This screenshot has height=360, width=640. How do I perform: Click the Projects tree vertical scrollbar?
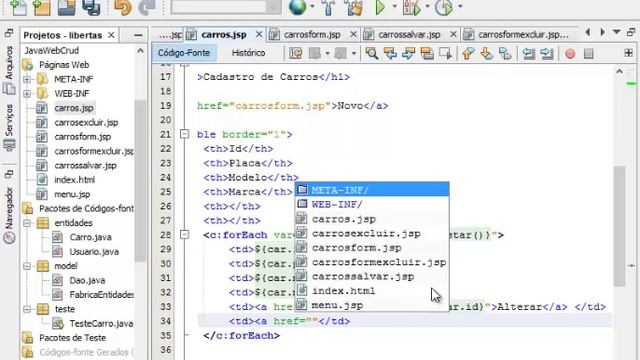point(140,180)
